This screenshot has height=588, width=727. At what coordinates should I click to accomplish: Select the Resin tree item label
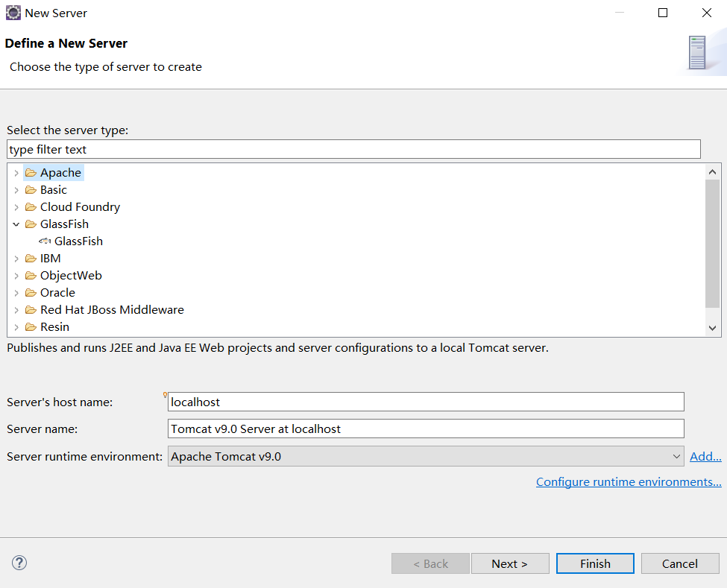54,327
